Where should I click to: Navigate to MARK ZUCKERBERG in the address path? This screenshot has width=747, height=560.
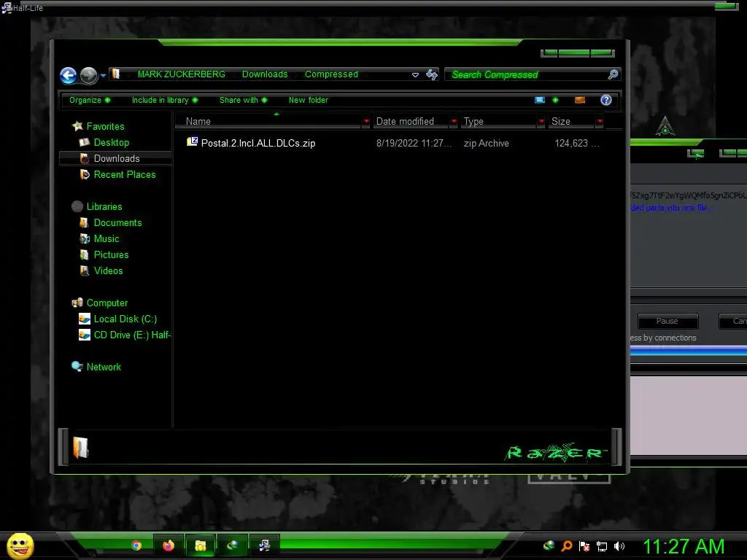click(181, 74)
